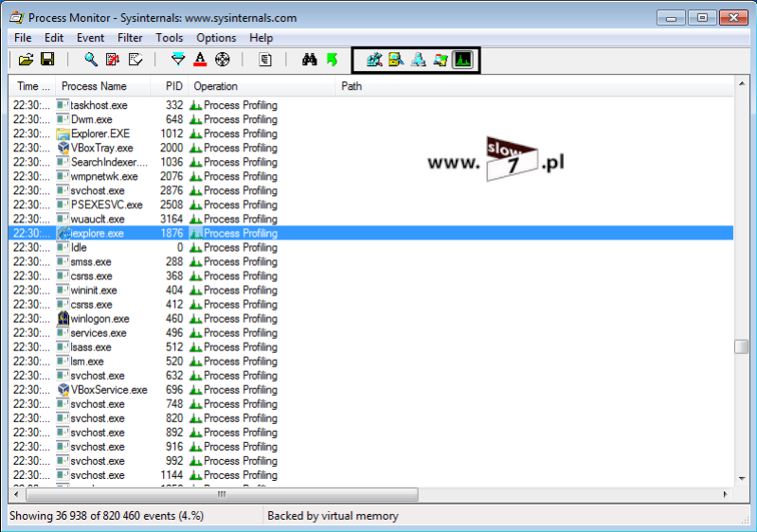757x532 pixels.
Task: Select the smss.exe row
Action: (x=370, y=261)
